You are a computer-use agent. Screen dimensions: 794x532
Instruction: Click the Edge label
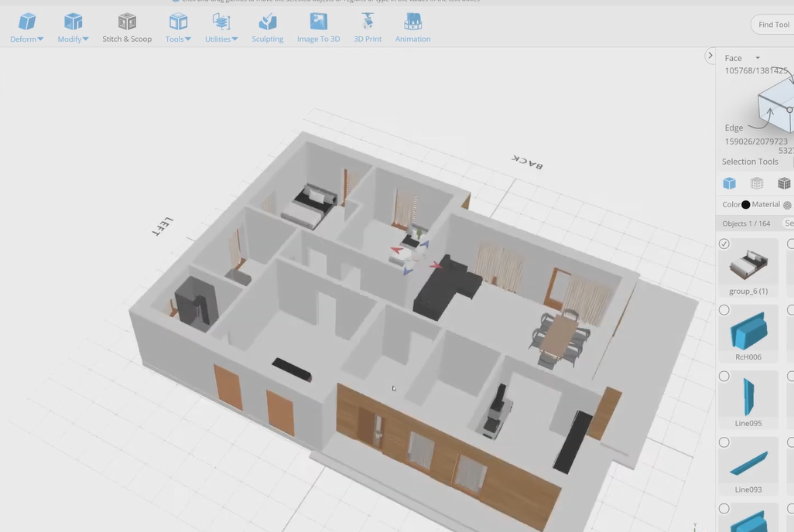(734, 128)
